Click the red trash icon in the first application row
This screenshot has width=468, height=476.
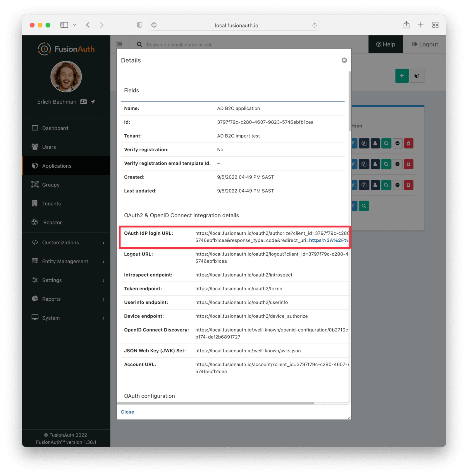coord(409,143)
